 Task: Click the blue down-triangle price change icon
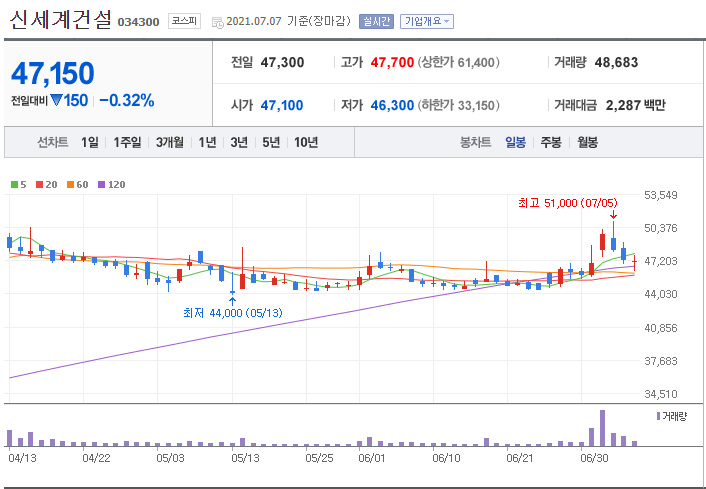point(56,100)
